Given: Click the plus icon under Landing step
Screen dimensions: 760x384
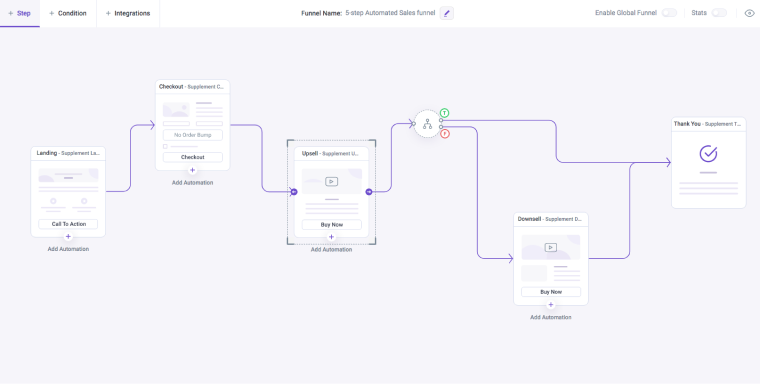Looking at the screenshot, I should coord(68,237).
